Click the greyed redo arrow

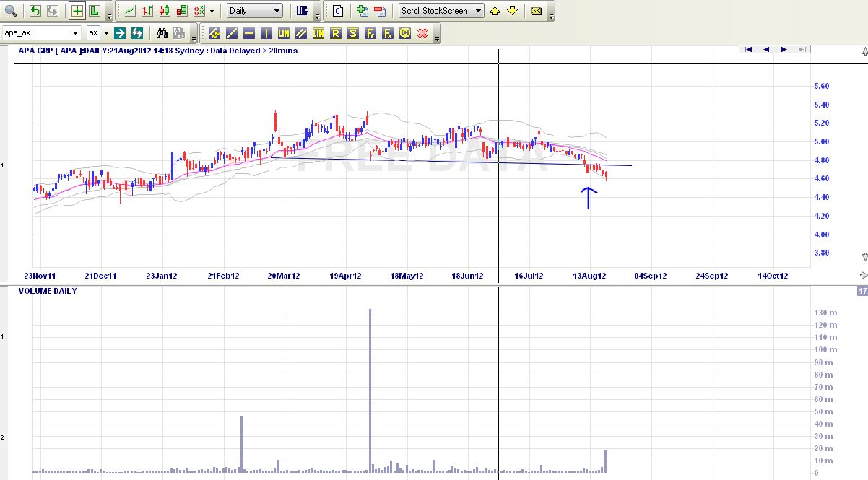pos(52,11)
